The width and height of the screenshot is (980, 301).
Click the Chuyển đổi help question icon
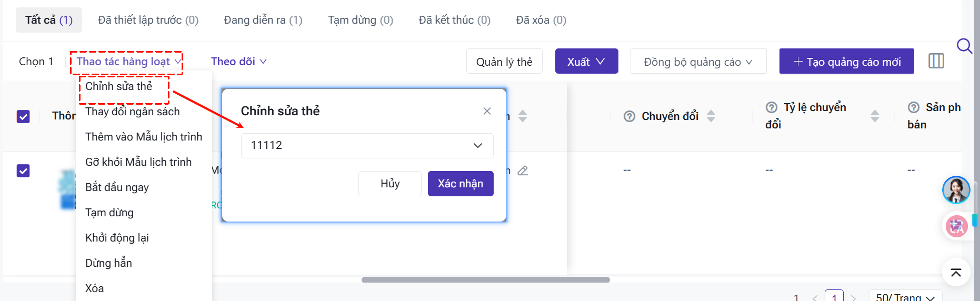click(629, 116)
